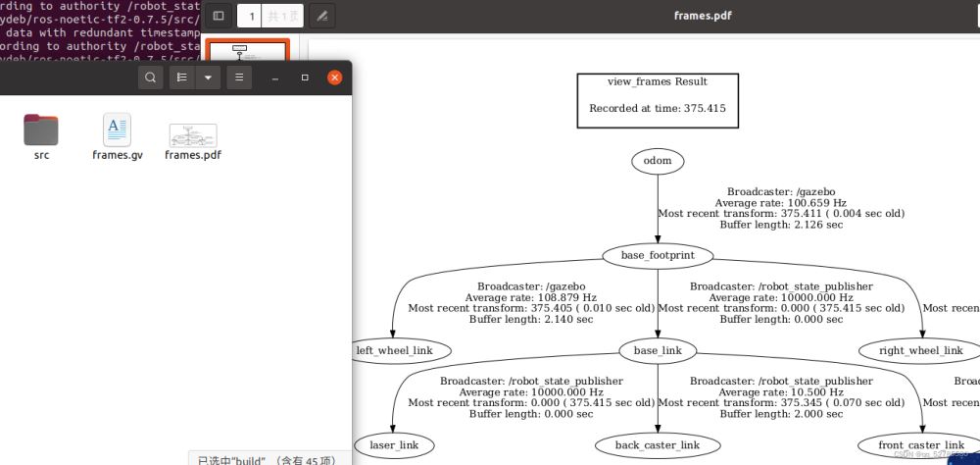This screenshot has width=980, height=465.
Task: Open the annotation pencil tool in PDF viewer
Action: [321, 16]
